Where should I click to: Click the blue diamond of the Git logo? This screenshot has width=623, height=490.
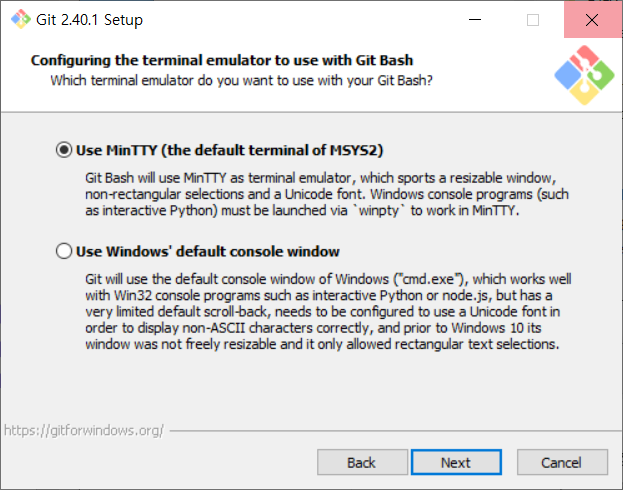pyautogui.click(x=568, y=76)
